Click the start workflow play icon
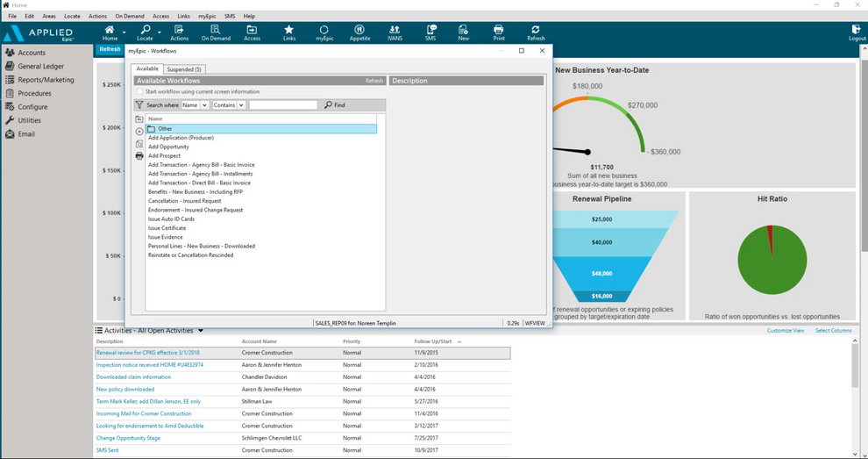Image resolution: width=868 pixels, height=459 pixels. click(139, 132)
